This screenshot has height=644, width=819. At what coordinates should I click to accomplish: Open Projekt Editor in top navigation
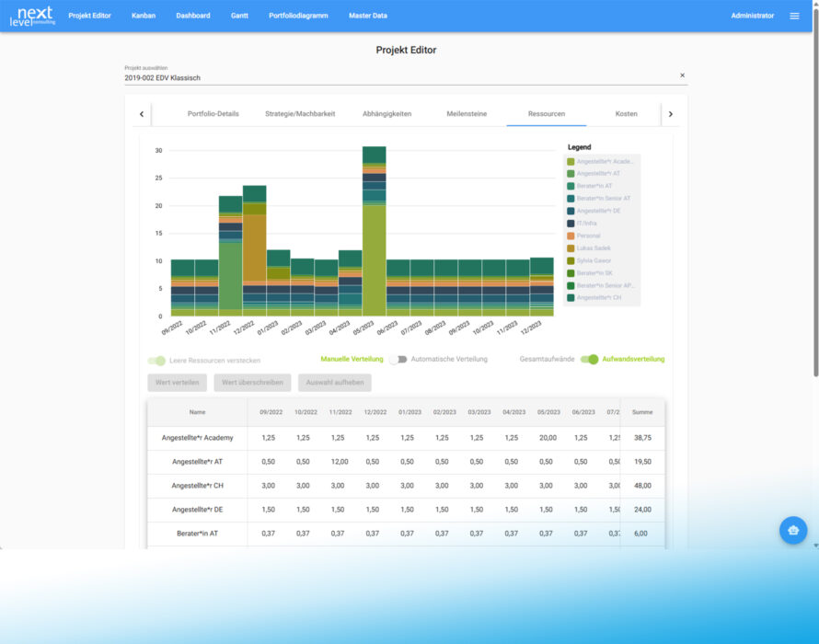click(90, 16)
